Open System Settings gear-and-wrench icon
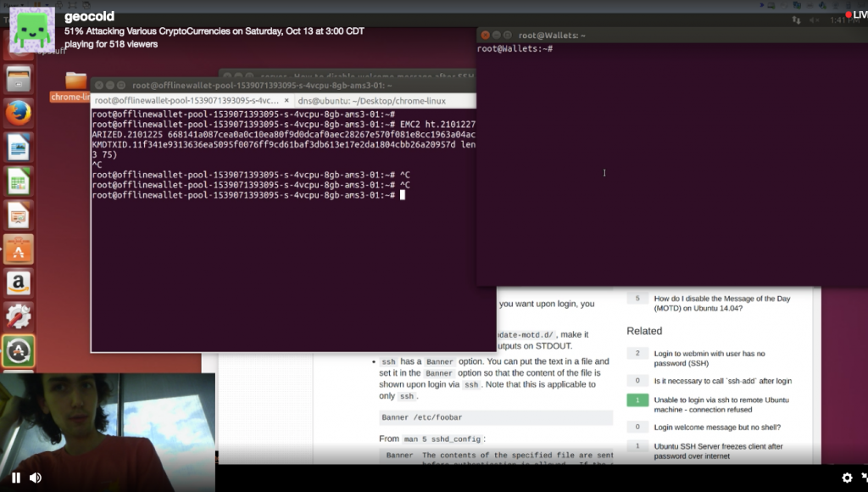This screenshot has width=868, height=492. (19, 317)
